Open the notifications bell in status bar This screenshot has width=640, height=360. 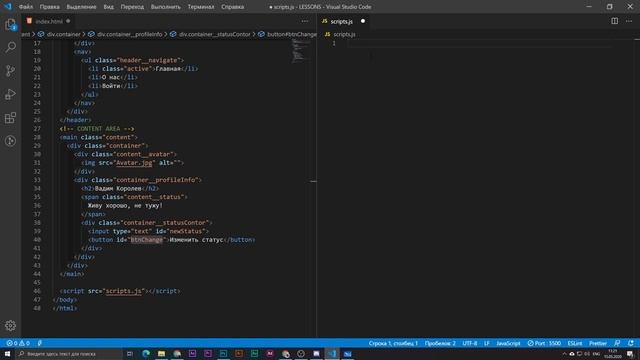tap(631, 343)
